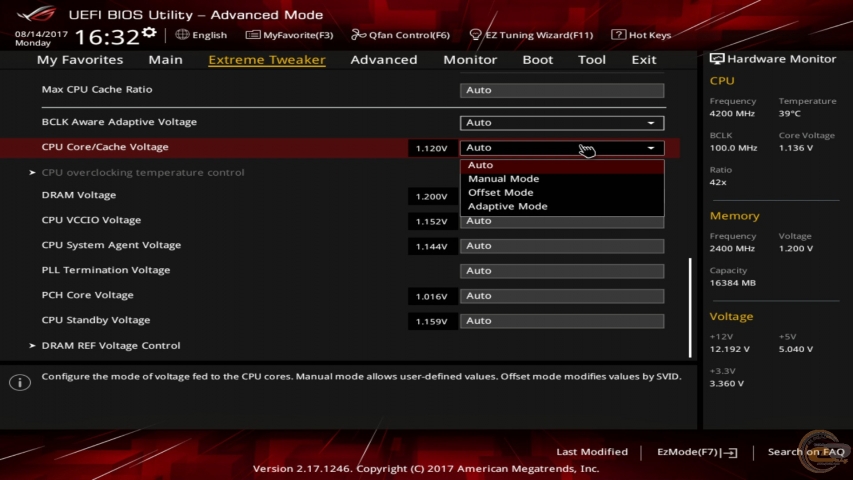Viewport: 853px width, 480px height.
Task: Click CPU Standby Voltage Auto field
Action: (562, 321)
